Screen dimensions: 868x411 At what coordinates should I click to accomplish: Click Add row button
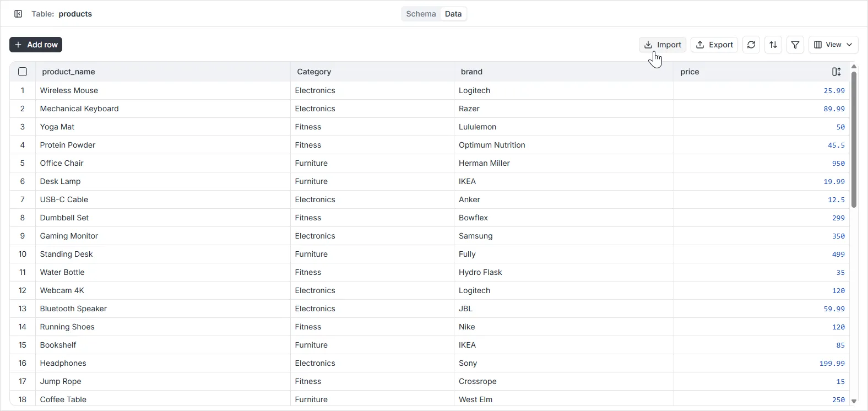tap(36, 45)
